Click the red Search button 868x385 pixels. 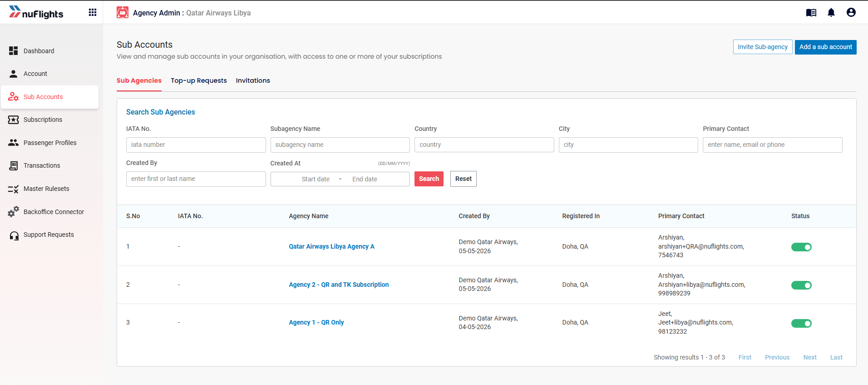coord(429,179)
